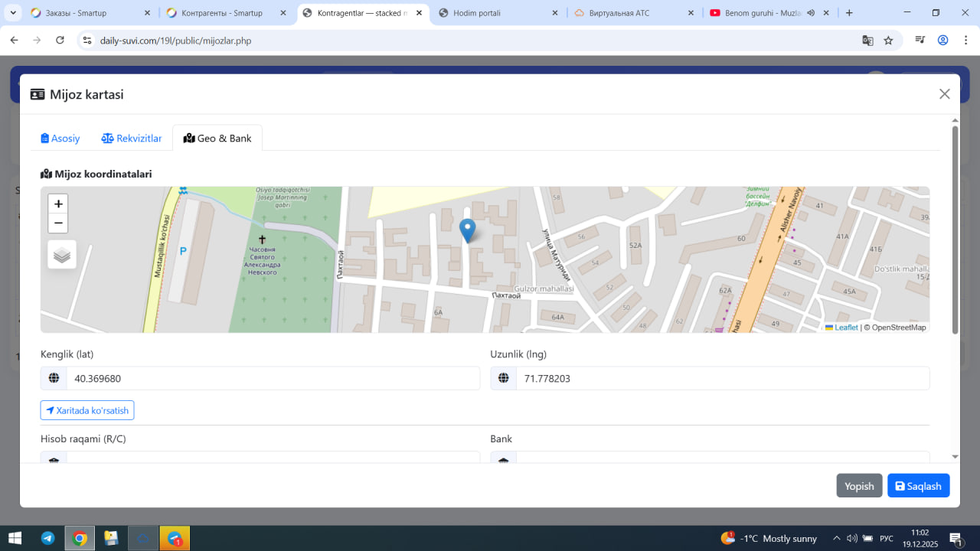The width and height of the screenshot is (980, 551).
Task: Click the Xaritada ko'rsatish button
Action: click(87, 410)
